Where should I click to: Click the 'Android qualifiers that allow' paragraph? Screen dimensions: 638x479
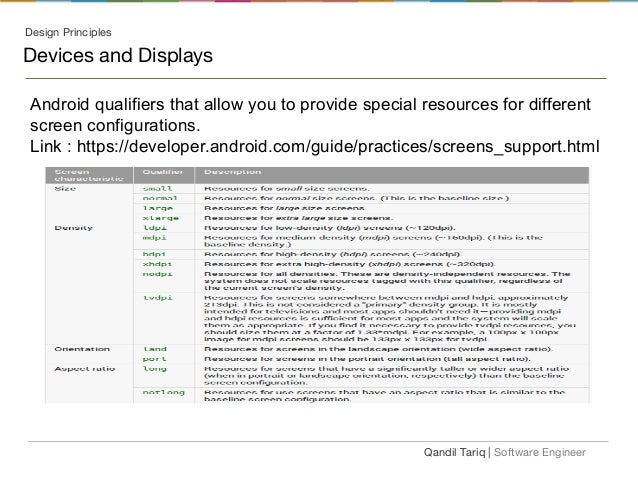click(x=310, y=115)
